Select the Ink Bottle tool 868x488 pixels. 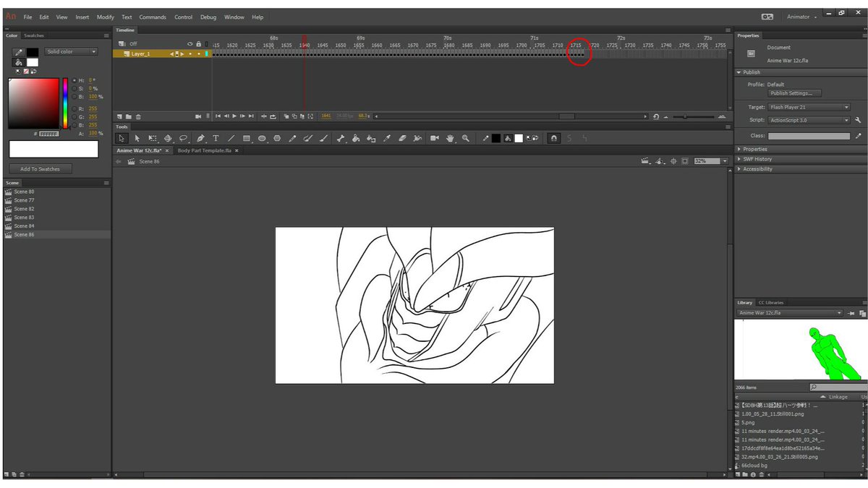point(371,137)
